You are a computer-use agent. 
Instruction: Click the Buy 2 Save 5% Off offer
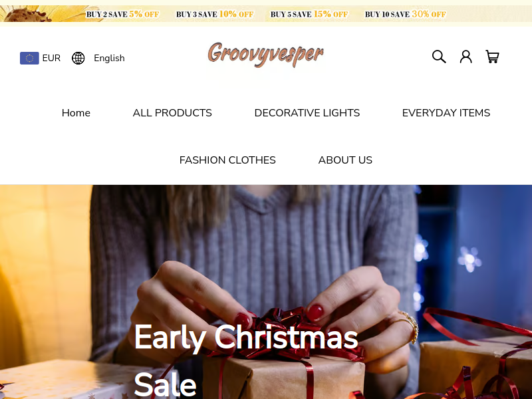122,14
